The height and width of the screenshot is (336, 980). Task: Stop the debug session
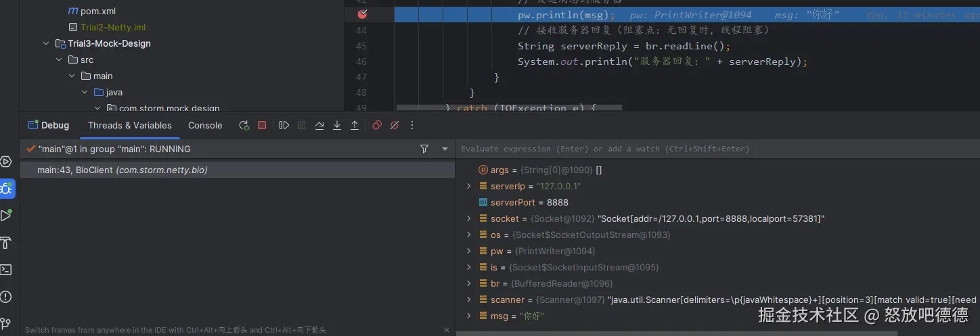coord(262,125)
